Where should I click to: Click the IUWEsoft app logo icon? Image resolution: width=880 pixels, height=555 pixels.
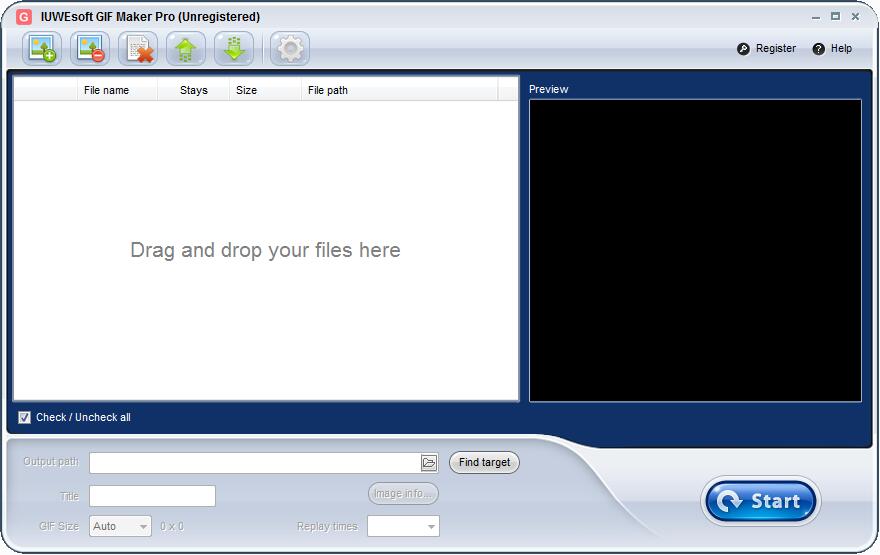point(24,17)
